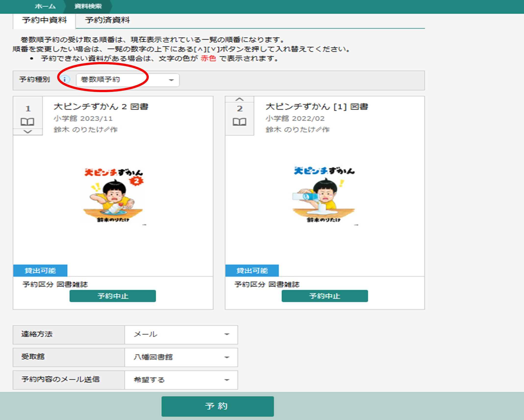
Task: Switch to the 予約済資料 tab
Action: pos(107,20)
